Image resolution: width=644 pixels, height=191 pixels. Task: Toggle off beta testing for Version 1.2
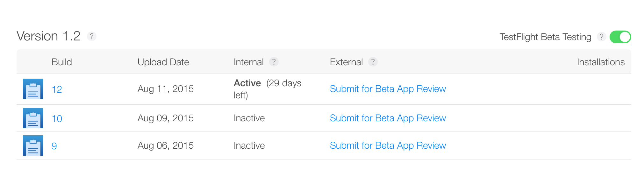620,37
